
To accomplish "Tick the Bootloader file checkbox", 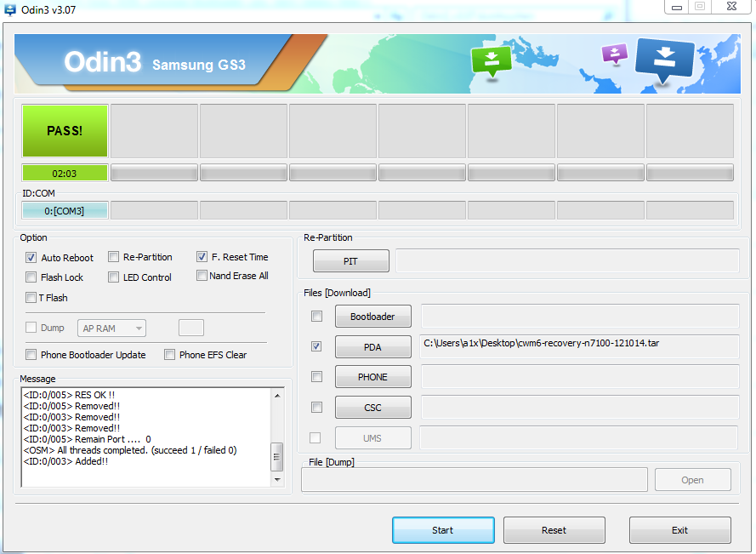I will [316, 316].
